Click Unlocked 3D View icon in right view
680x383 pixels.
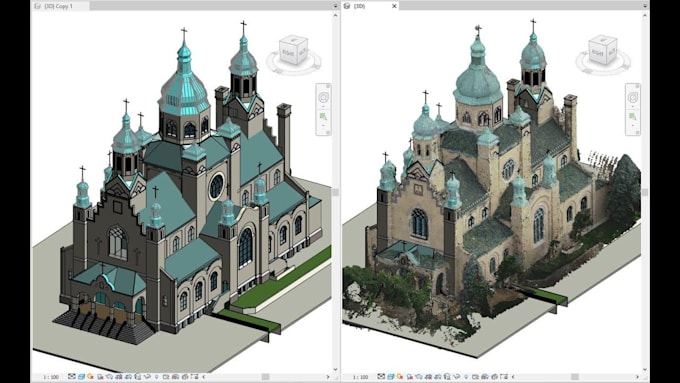point(448,377)
